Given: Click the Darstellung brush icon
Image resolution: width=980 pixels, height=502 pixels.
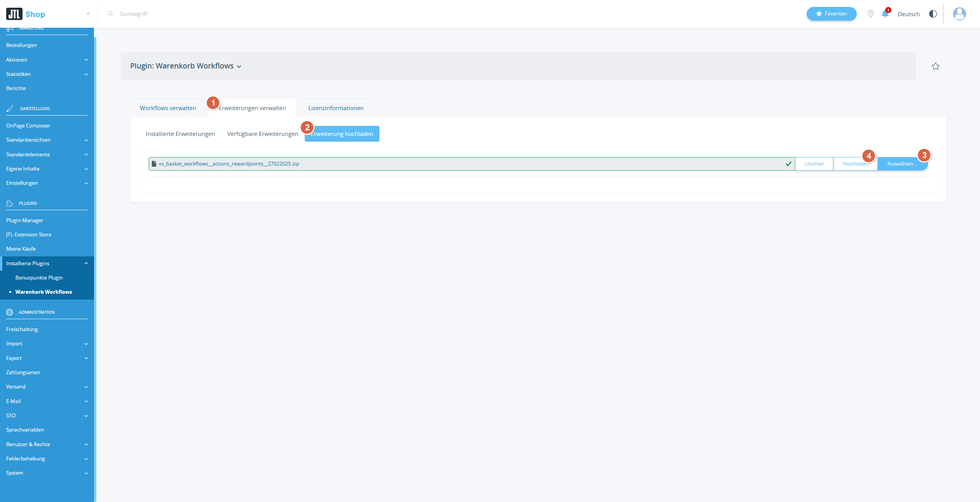Looking at the screenshot, I should click(10, 109).
